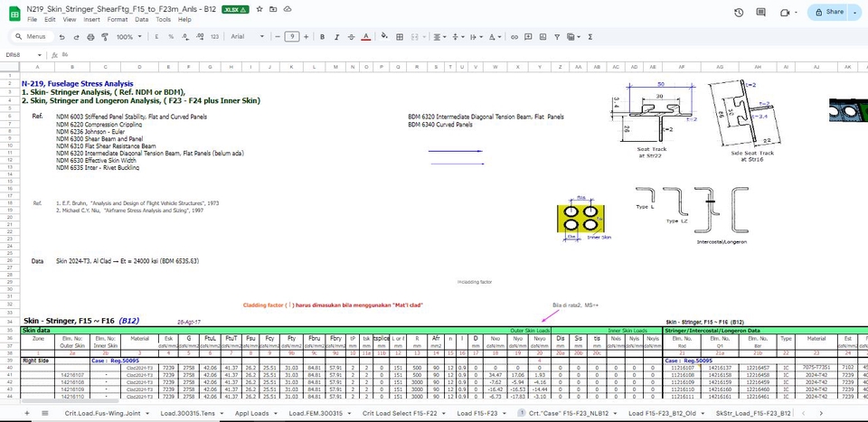Click the XLSX file format badge

(235, 9)
